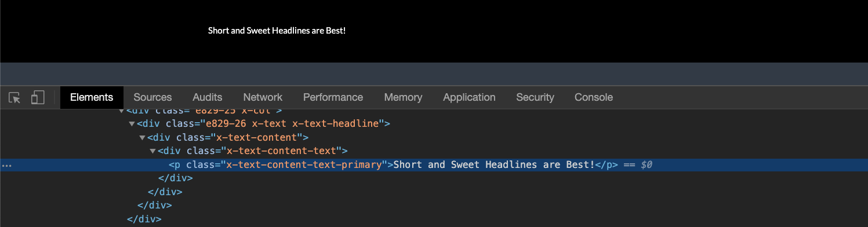Open the Audits tab
868x227 pixels.
(208, 97)
